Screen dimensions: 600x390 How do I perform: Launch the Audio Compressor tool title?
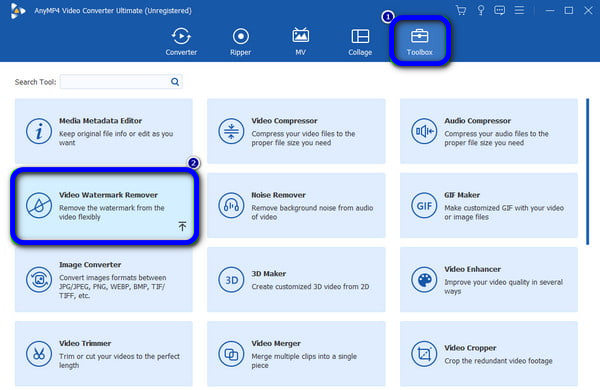tap(477, 121)
